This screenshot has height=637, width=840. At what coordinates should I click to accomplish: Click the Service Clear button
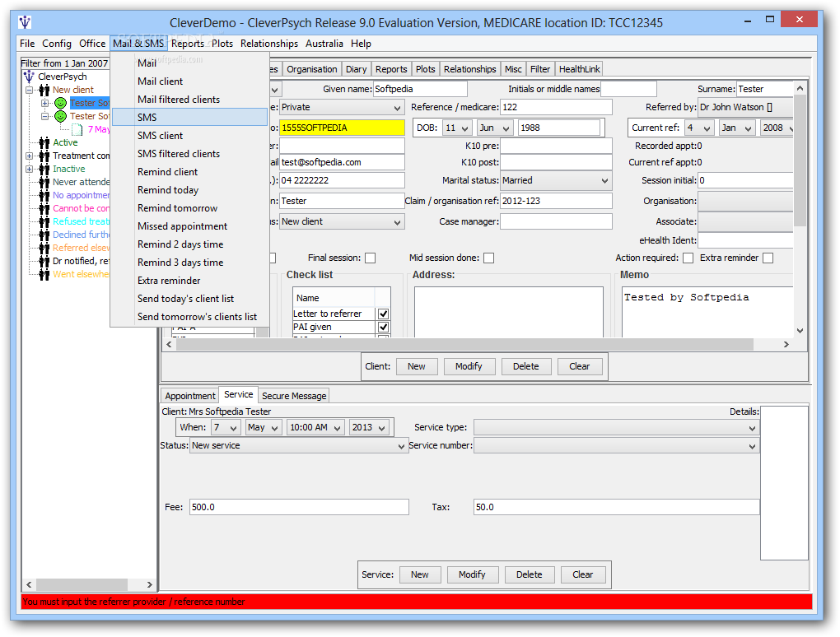[582, 574]
